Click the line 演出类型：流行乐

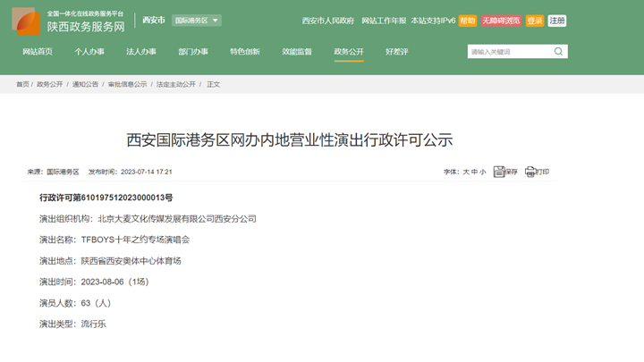tap(72, 324)
